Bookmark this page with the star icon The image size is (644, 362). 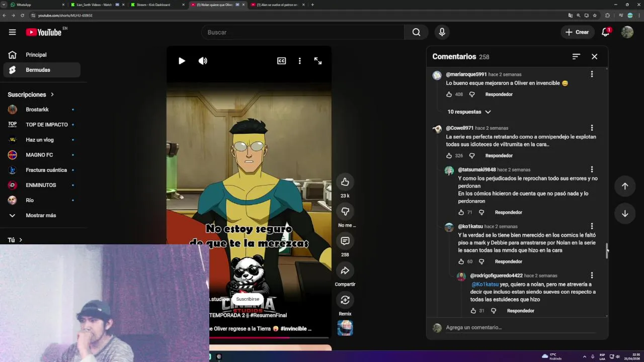pos(595,16)
